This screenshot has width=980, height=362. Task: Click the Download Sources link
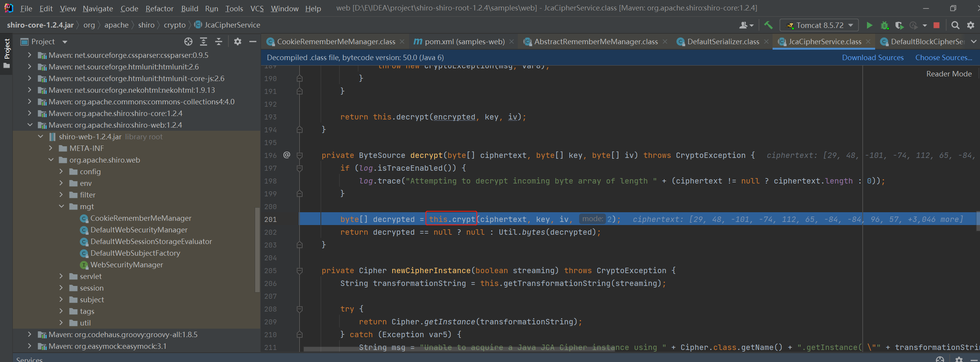coord(873,57)
